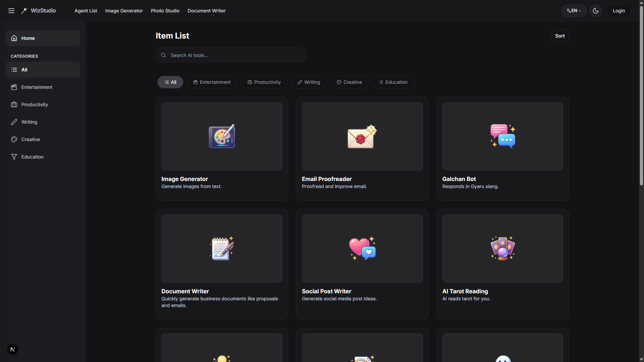Expand the EN language dropdown
This screenshot has width=644, height=362.
pyautogui.click(x=574, y=11)
